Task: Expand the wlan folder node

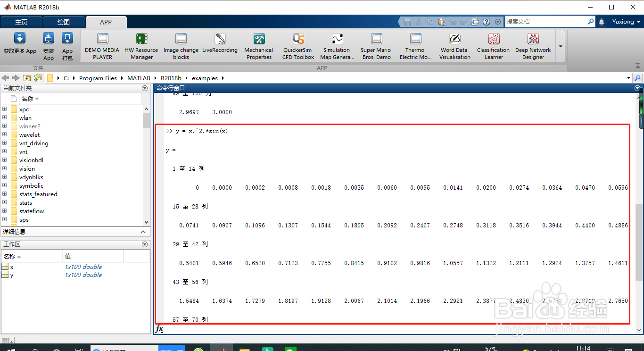Action: [x=4, y=117]
